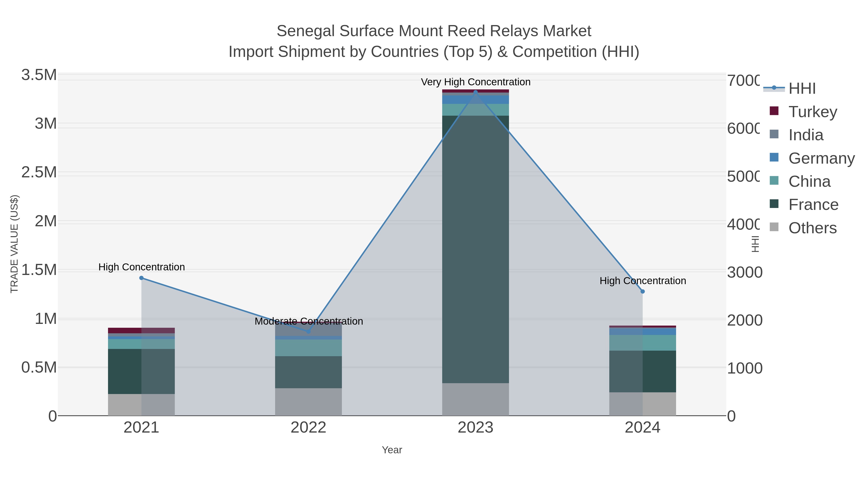Click the Others segment of the 2022 bar
This screenshot has height=488, width=868.
pos(308,402)
